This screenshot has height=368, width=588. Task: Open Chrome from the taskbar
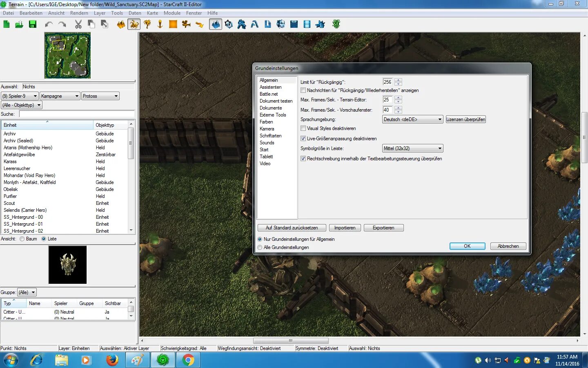(x=188, y=360)
